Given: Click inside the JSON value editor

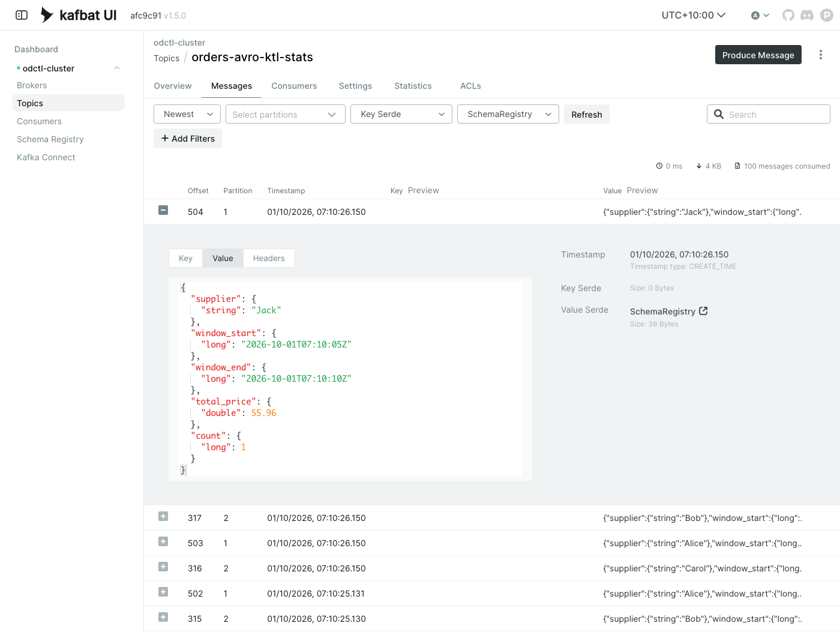Looking at the screenshot, I should click(350, 379).
